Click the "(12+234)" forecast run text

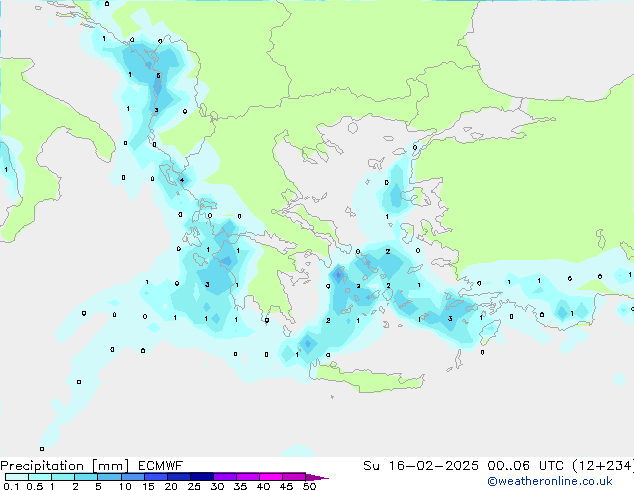pos(603,466)
